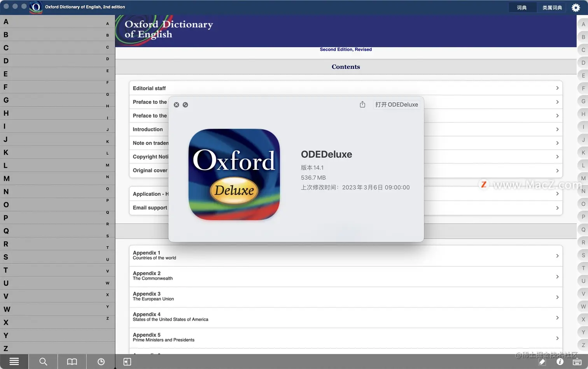The image size is (588, 369).
Task: Expand the Editorial staff row chevron
Action: 557,88
